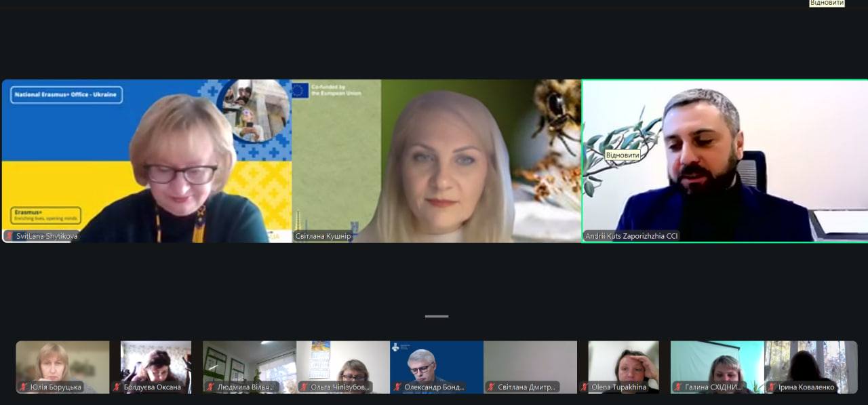Click the muted mic icon beside Болдуєва Оксана
Viewport: 868px width, 405px height.
tap(117, 387)
